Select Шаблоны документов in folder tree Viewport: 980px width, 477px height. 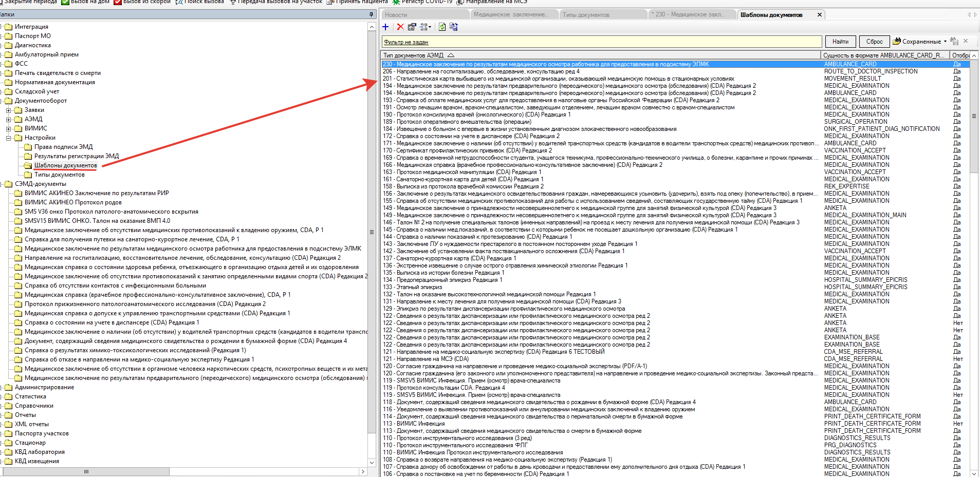(x=65, y=165)
